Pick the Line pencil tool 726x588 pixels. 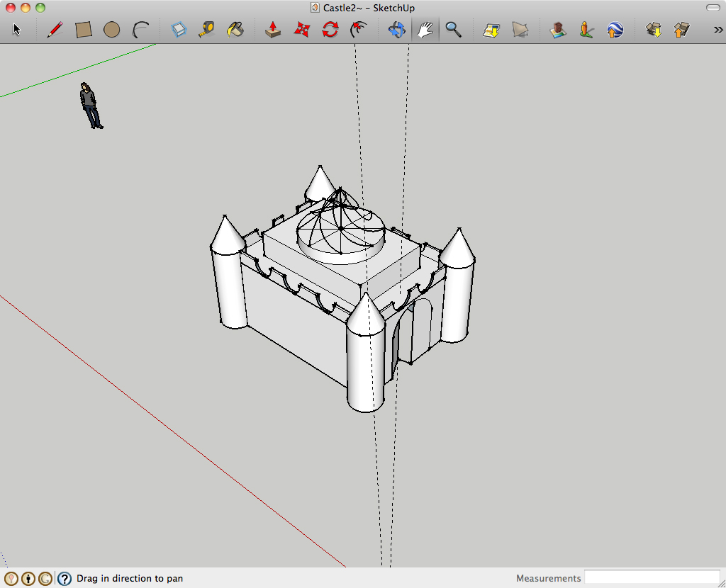[x=55, y=30]
